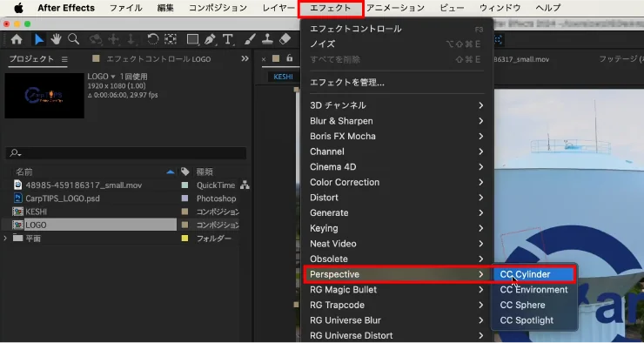Select the Rectangle shape tool
Screen dimensions: 644x343
[192, 39]
